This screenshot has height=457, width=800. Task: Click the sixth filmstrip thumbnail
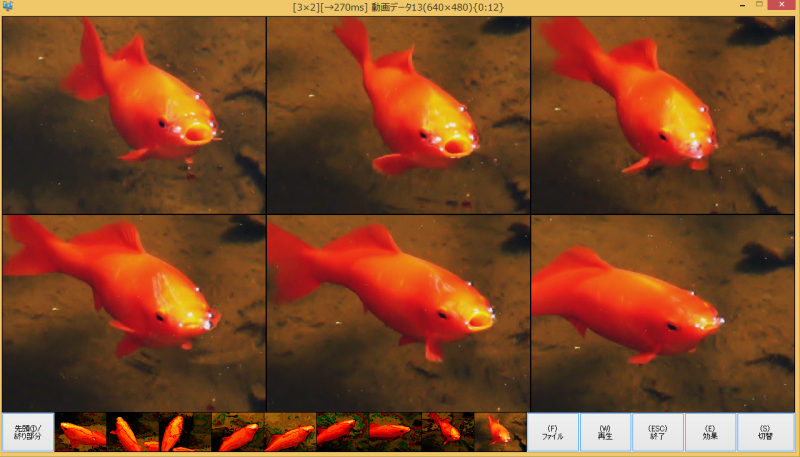click(x=343, y=432)
